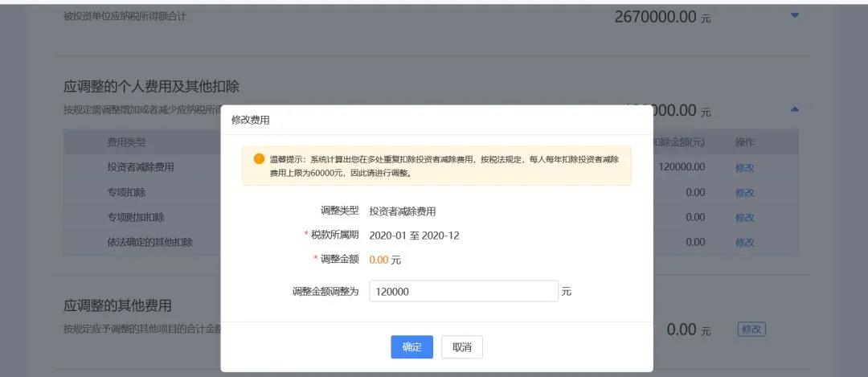Screen dimensions: 868x377
Task: Click the 依法确定的其他扣除 row label
Action: tap(150, 242)
